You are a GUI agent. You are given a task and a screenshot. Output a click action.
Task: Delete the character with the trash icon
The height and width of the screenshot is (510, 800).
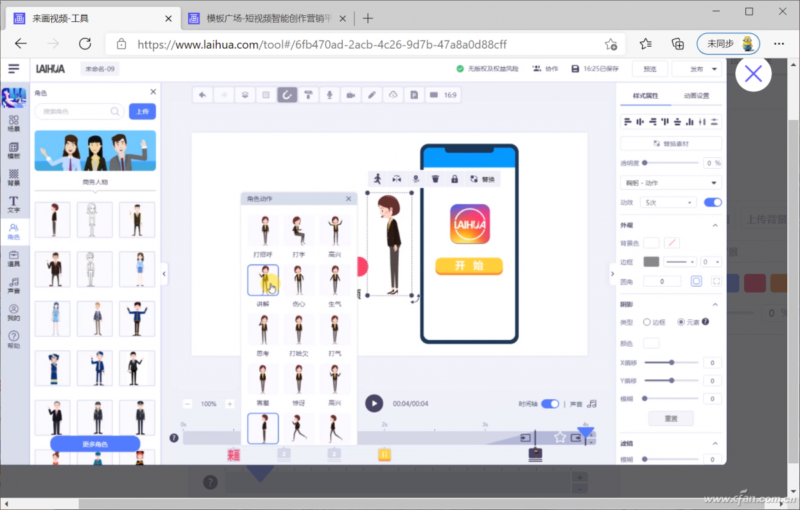[x=435, y=179]
